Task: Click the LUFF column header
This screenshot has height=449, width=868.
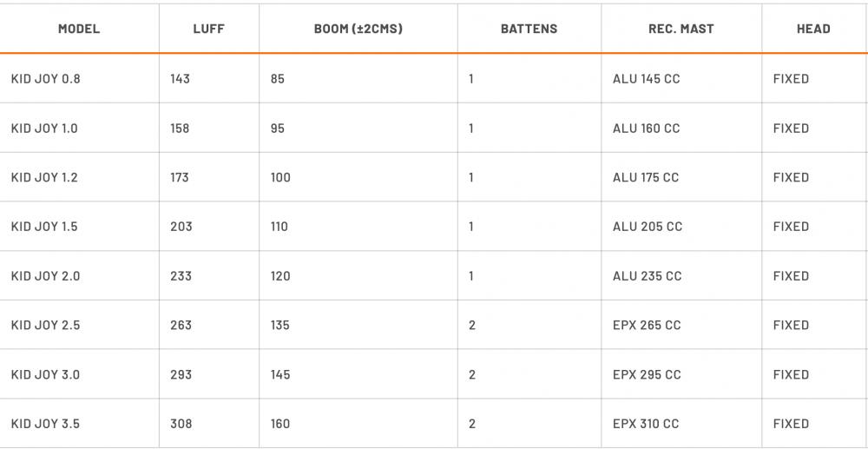Action: point(208,29)
